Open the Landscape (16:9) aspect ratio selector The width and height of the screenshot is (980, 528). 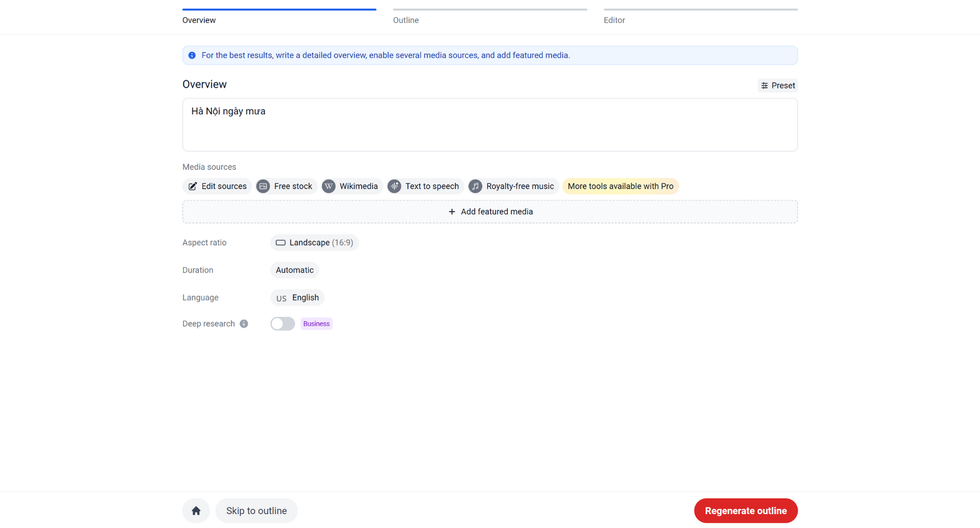coord(314,243)
